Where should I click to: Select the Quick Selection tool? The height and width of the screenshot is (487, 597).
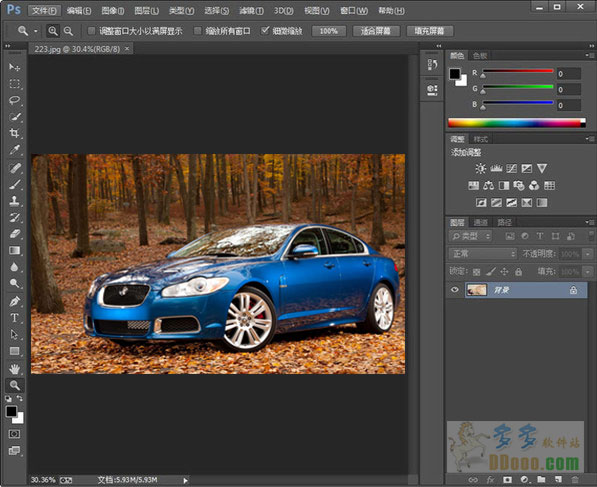[14, 117]
